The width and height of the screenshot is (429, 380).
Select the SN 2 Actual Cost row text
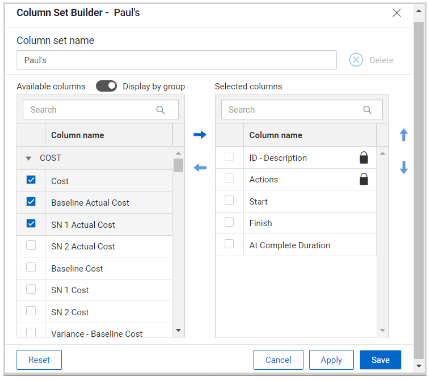tap(83, 246)
